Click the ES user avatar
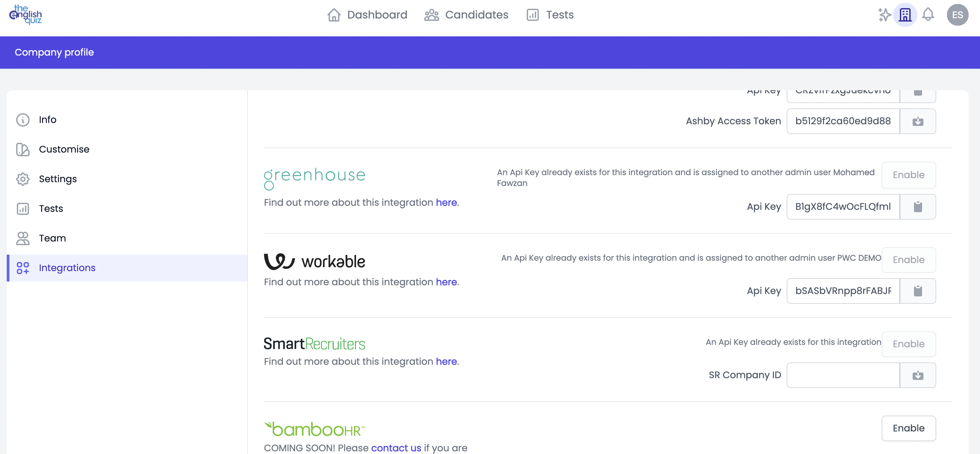This screenshot has width=980, height=454. (x=957, y=15)
